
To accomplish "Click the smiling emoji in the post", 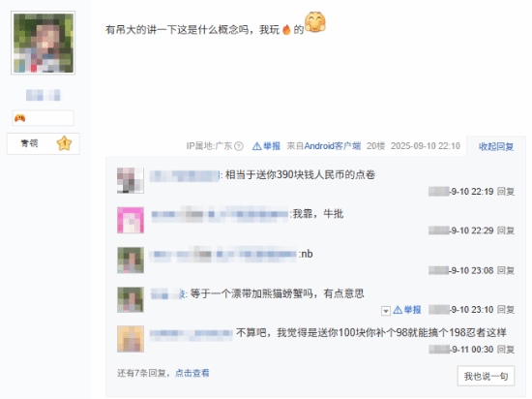I will point(315,22).
